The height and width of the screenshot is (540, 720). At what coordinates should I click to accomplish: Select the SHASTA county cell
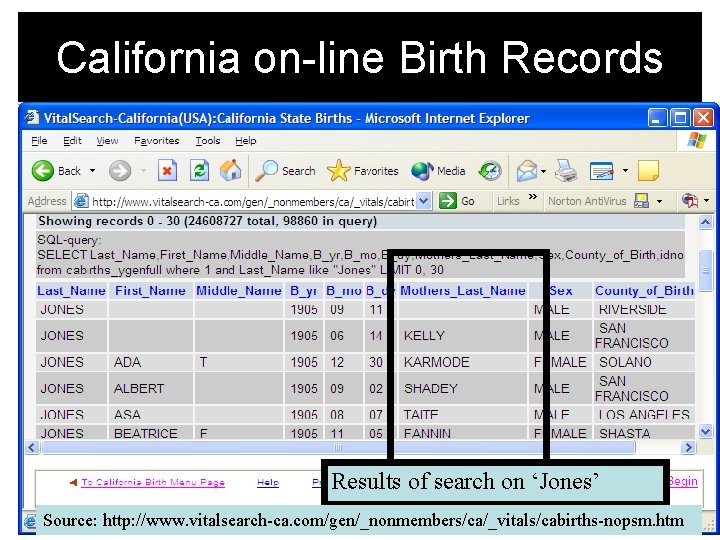click(x=644, y=433)
